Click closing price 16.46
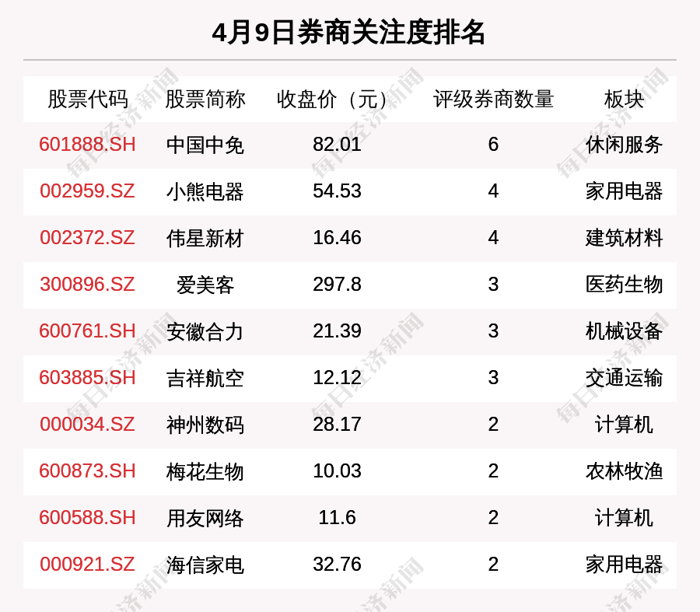Image resolution: width=700 pixels, height=612 pixels. click(x=337, y=237)
